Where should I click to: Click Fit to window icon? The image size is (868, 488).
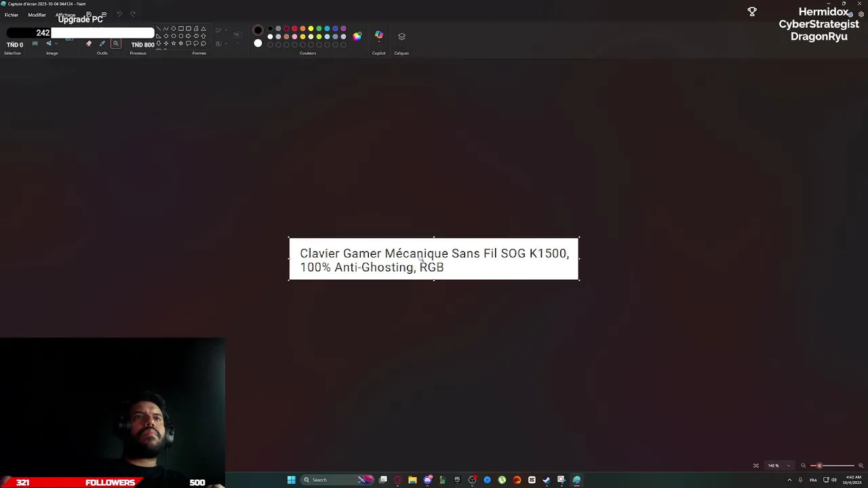click(x=756, y=466)
